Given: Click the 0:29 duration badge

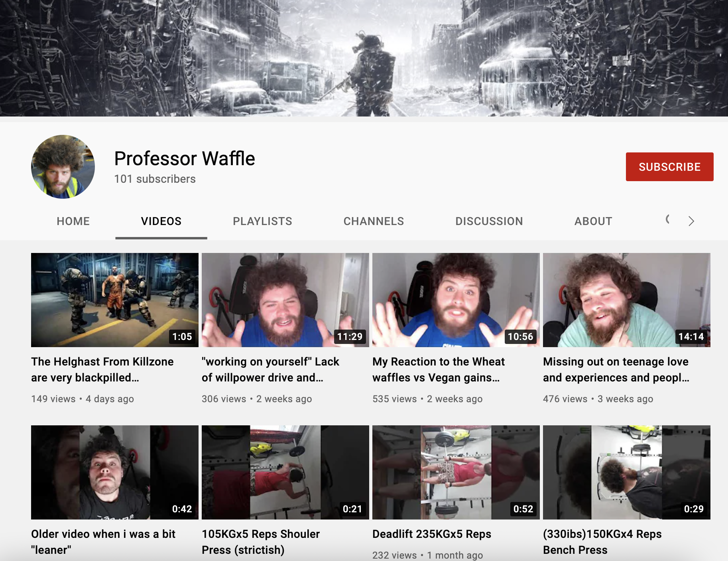Looking at the screenshot, I should 694,509.
